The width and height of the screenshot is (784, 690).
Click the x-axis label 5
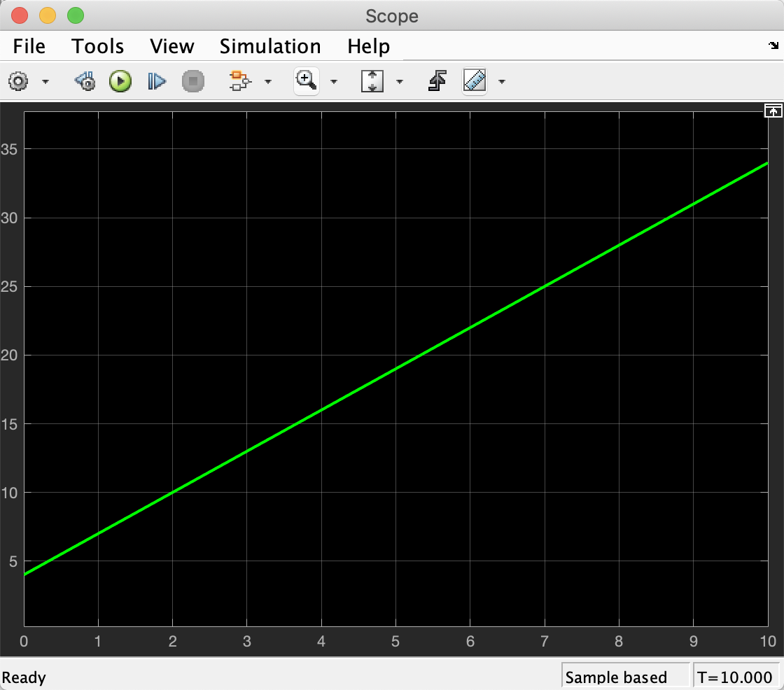pos(395,642)
